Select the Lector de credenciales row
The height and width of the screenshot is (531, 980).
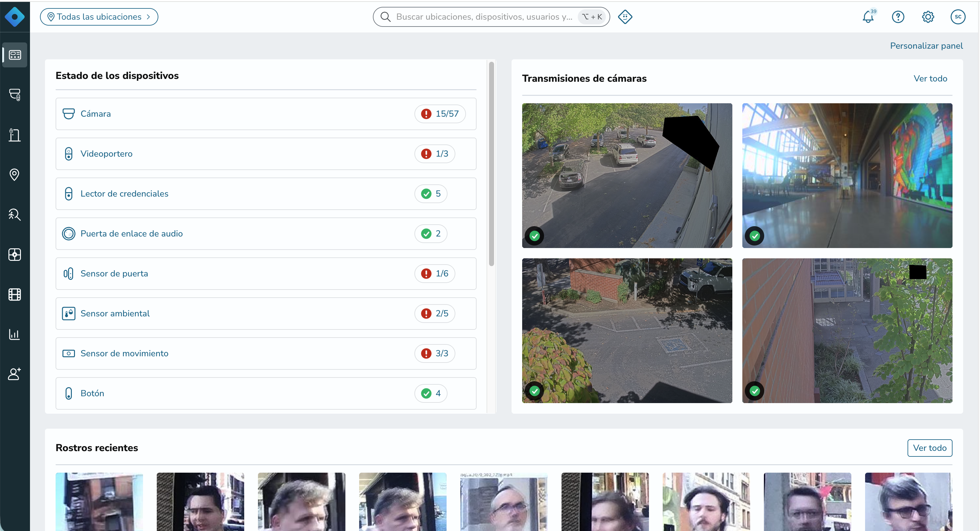pyautogui.click(x=266, y=193)
